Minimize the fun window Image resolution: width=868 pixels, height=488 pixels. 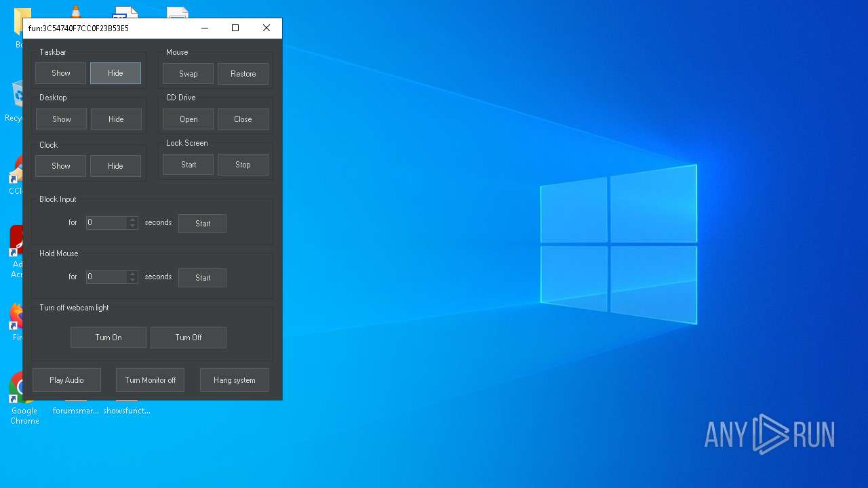(204, 28)
